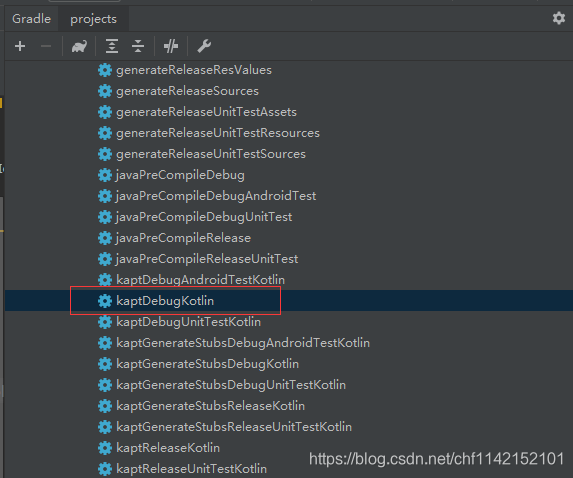The width and height of the screenshot is (573, 478).
Task: Select the kaptReleaseKotlin task
Action: pos(168,448)
